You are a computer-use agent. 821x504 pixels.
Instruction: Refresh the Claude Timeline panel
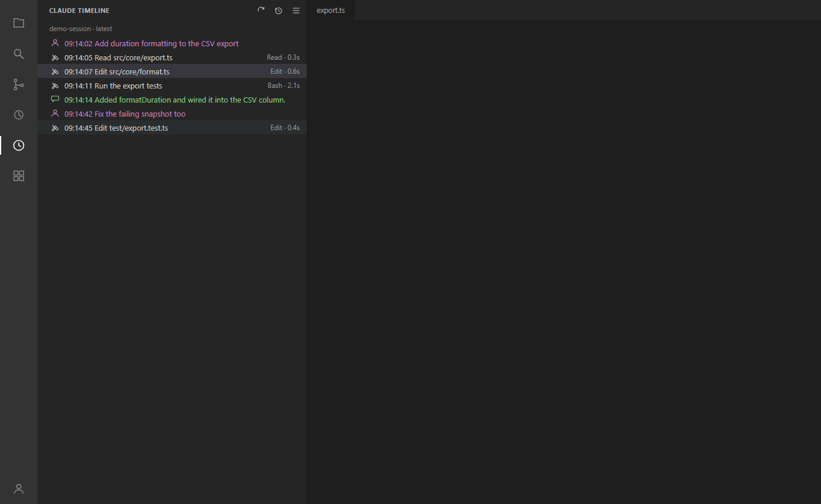point(261,11)
